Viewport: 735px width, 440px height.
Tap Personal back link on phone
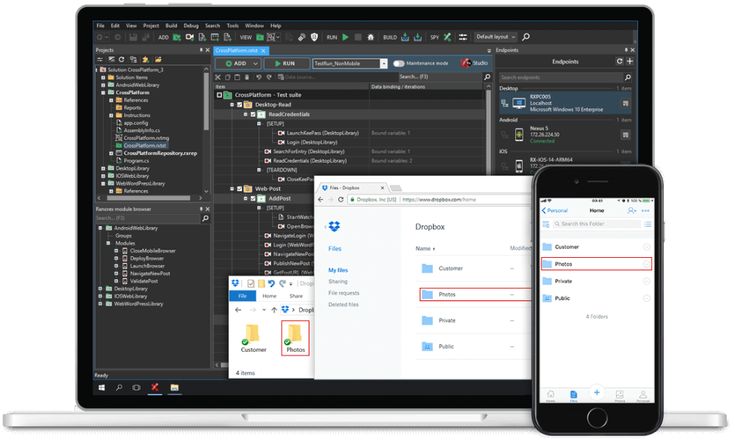(555, 211)
